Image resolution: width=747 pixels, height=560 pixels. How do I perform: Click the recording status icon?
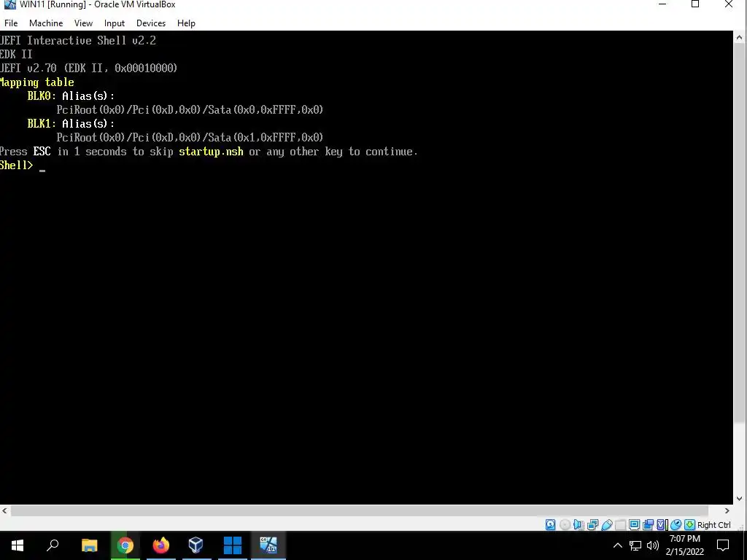click(x=648, y=525)
